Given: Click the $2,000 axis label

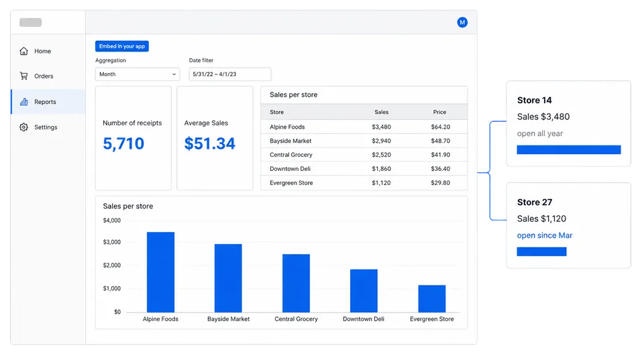Looking at the screenshot, I should [112, 265].
